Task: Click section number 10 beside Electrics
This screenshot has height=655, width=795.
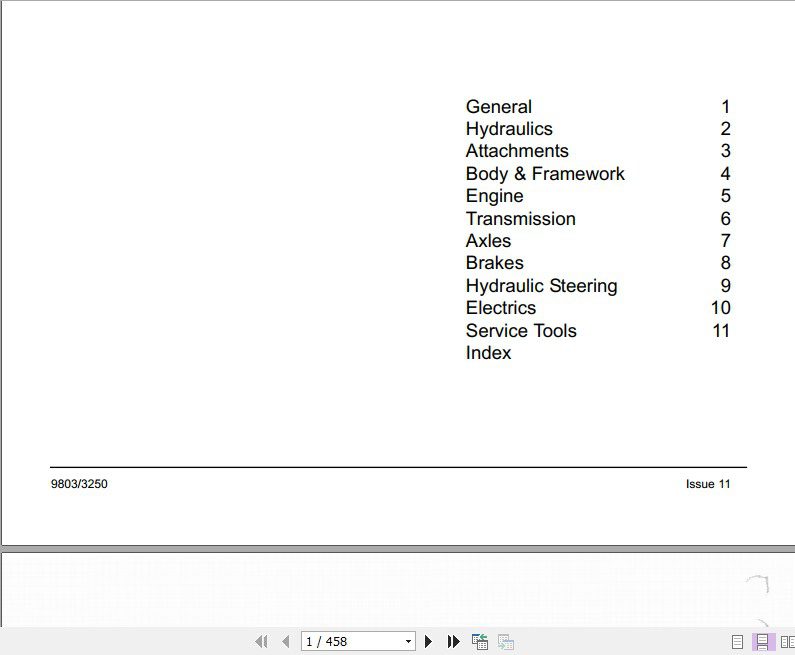Action: click(720, 308)
